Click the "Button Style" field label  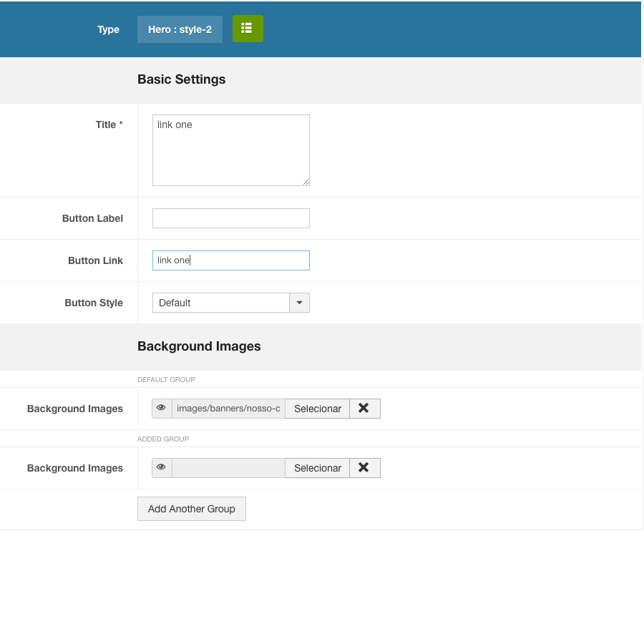pos(94,303)
